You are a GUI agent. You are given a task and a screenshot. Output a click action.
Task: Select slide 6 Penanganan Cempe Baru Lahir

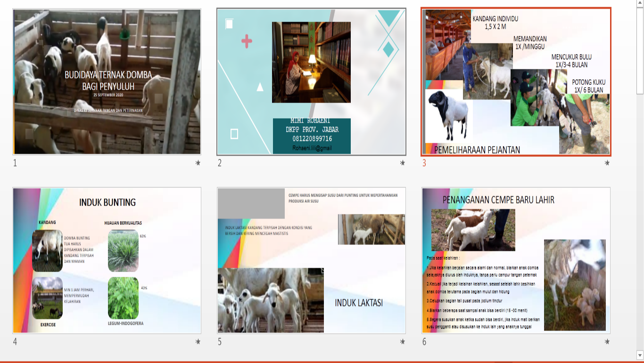coord(516,261)
